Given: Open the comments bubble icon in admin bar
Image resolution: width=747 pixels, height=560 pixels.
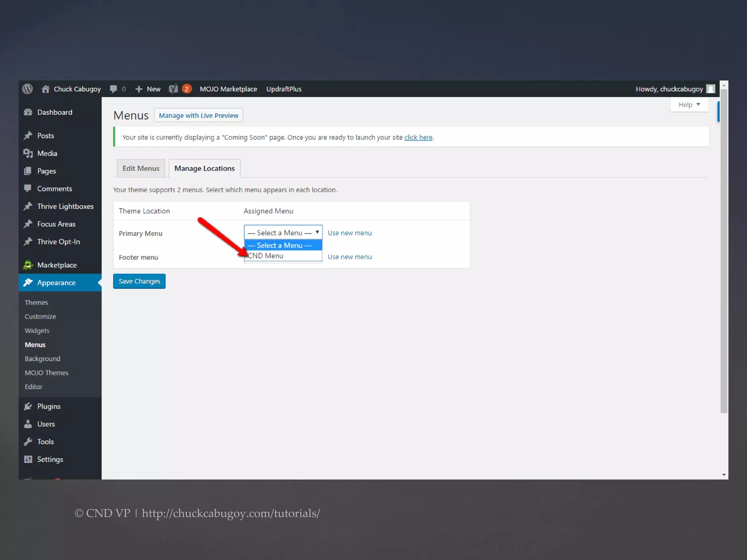Looking at the screenshot, I should 113,89.
